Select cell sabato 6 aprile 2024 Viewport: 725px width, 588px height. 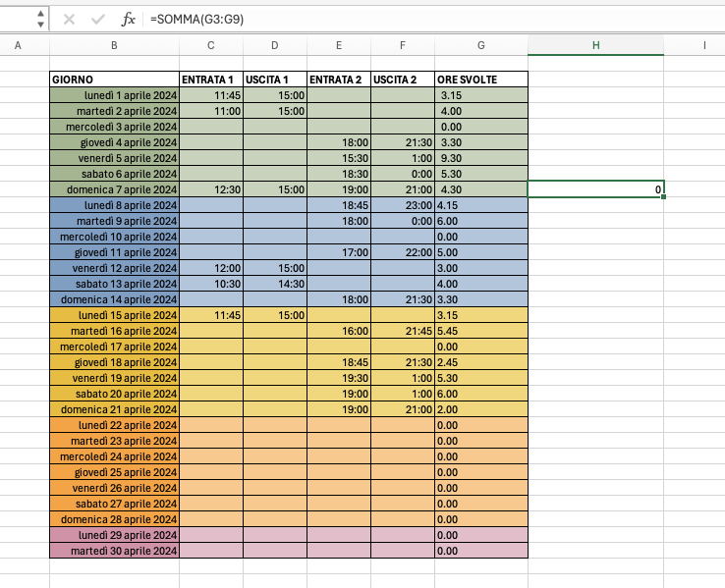click(114, 174)
